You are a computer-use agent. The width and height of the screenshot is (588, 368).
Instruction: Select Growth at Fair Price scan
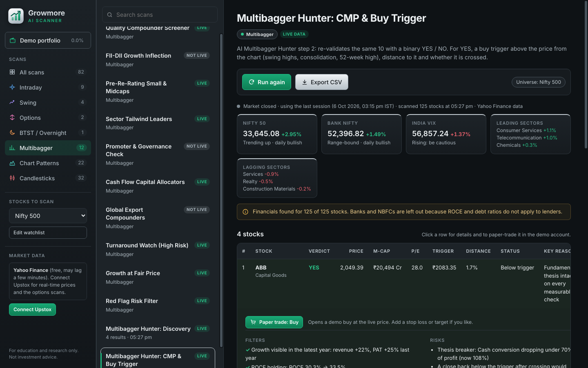tap(158, 277)
